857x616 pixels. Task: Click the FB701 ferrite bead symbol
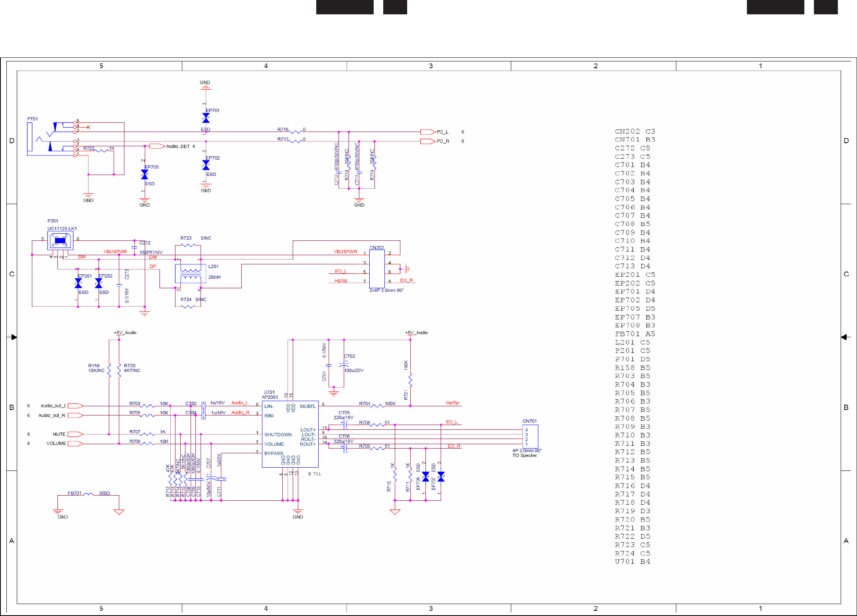pyautogui.click(x=88, y=495)
